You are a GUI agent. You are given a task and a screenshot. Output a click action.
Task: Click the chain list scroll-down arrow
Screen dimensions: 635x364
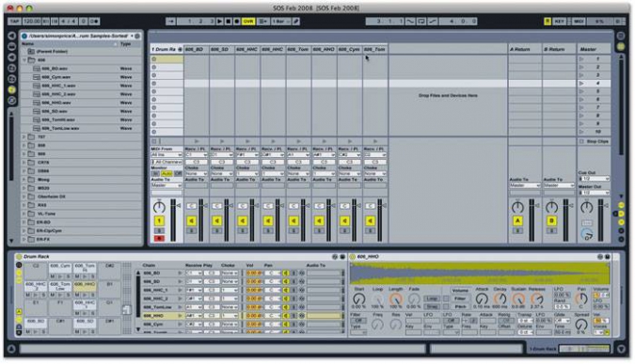click(x=137, y=329)
